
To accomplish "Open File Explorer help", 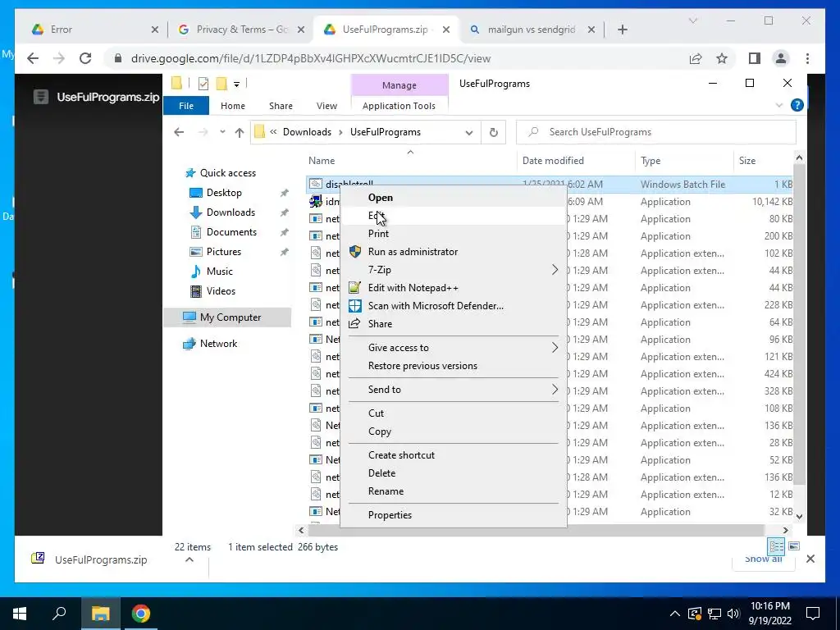I will 797,106.
